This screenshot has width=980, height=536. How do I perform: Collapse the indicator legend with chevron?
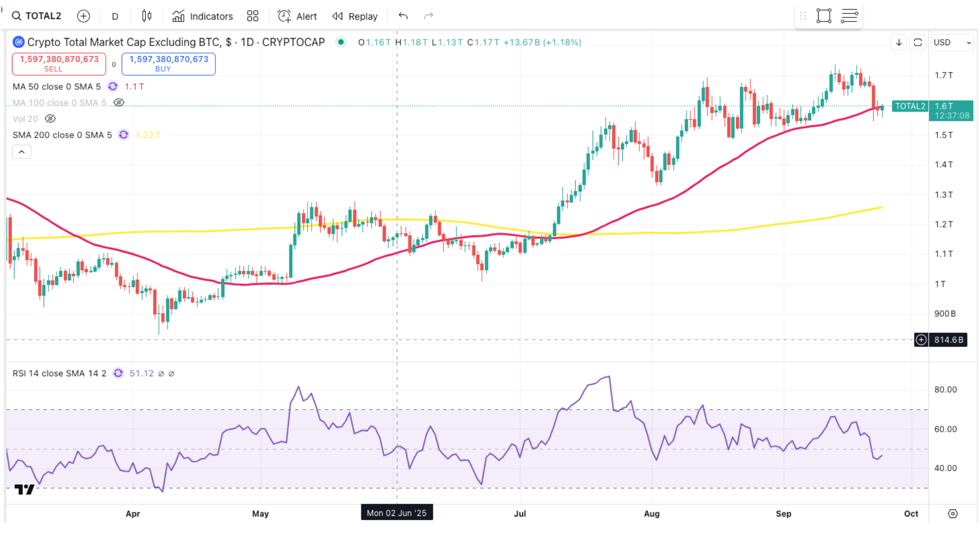coord(22,152)
